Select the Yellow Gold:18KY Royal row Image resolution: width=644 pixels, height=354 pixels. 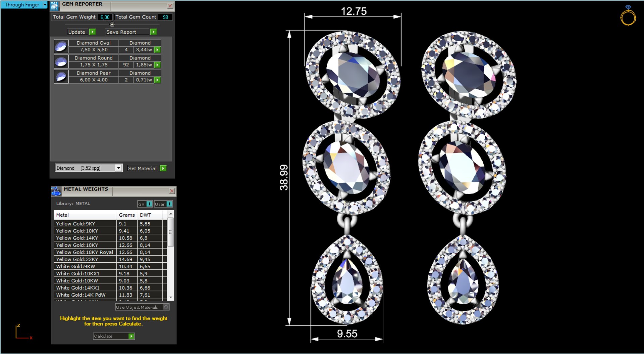tap(110, 252)
